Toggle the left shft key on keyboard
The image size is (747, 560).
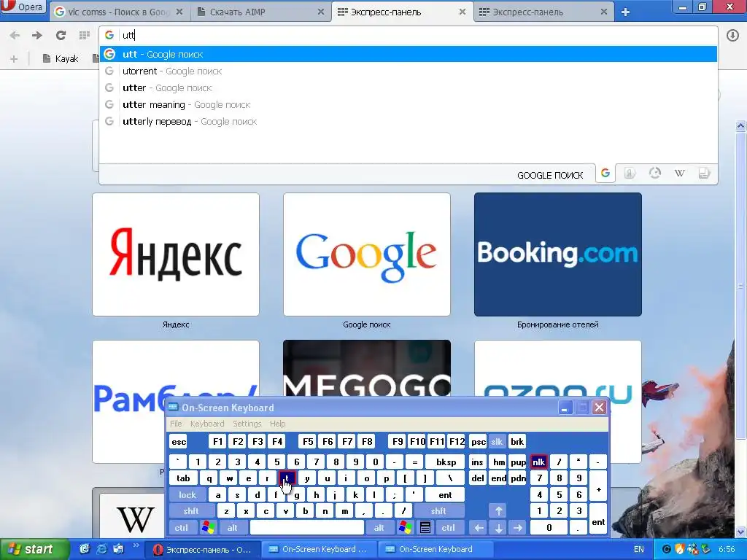(x=191, y=511)
